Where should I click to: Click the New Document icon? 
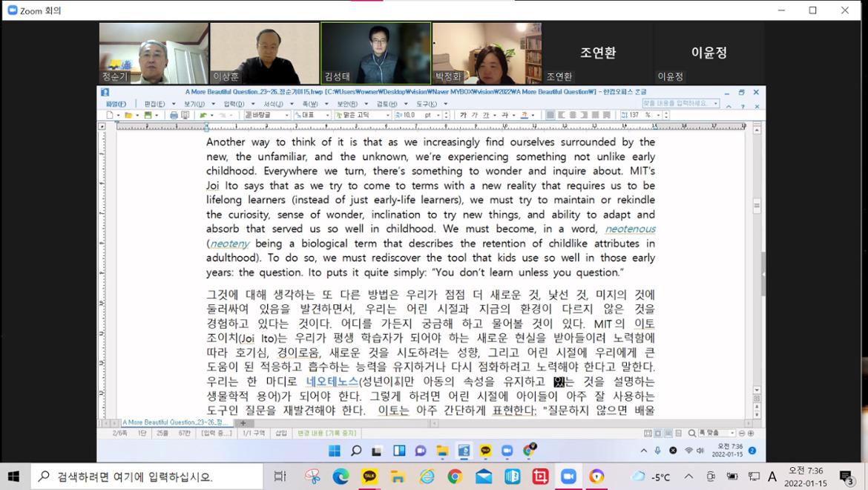(109, 116)
